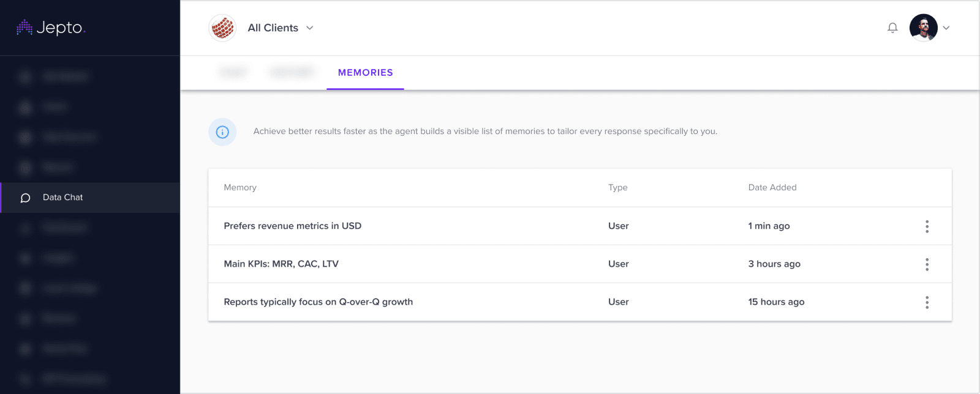The width and height of the screenshot is (980, 394).
Task: Expand the user account menu chevron
Action: point(946,28)
